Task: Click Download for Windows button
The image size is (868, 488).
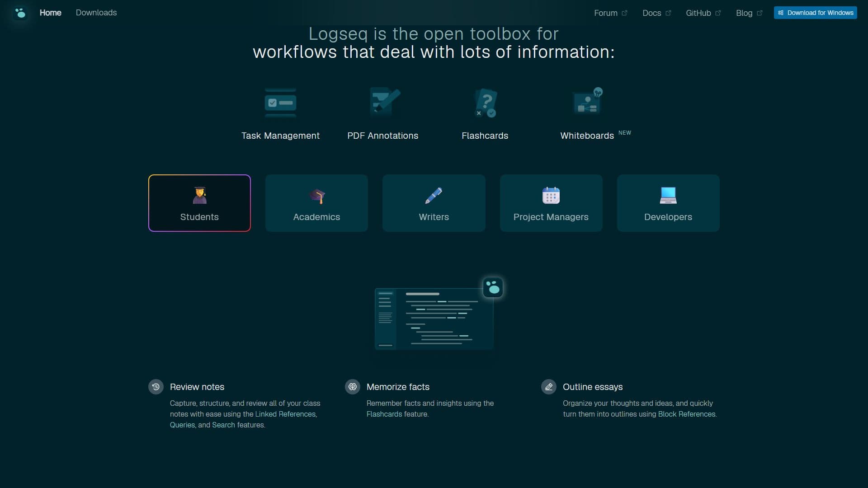Action: 815,13
